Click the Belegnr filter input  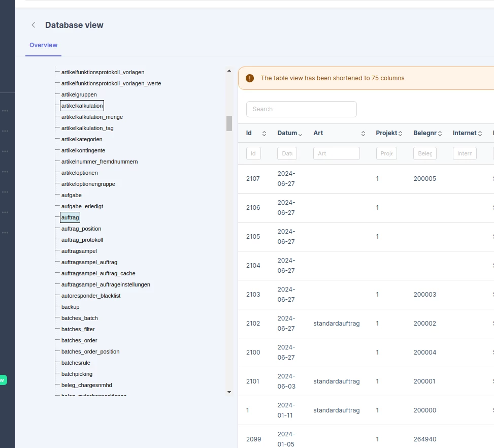pos(424,153)
